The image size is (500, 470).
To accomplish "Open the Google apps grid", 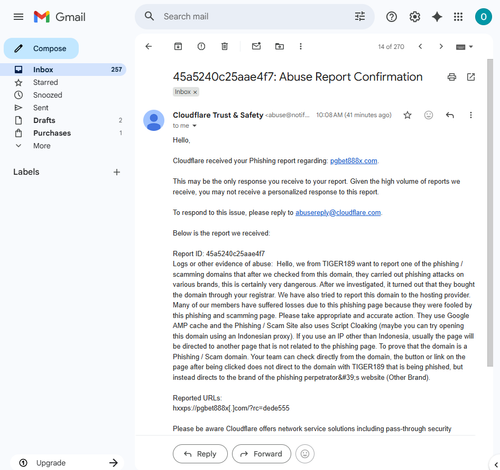I will click(x=458, y=17).
